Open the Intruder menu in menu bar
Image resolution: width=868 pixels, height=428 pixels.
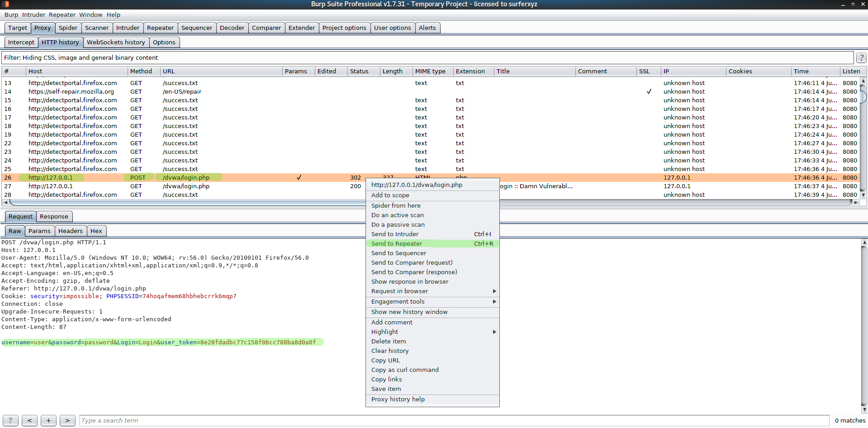click(x=34, y=14)
